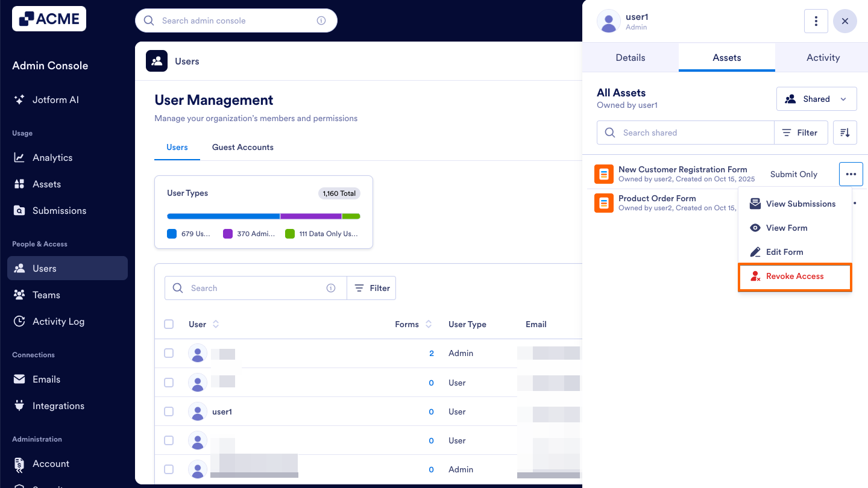Choose Revoke Access from the context menu

pyautogui.click(x=794, y=276)
